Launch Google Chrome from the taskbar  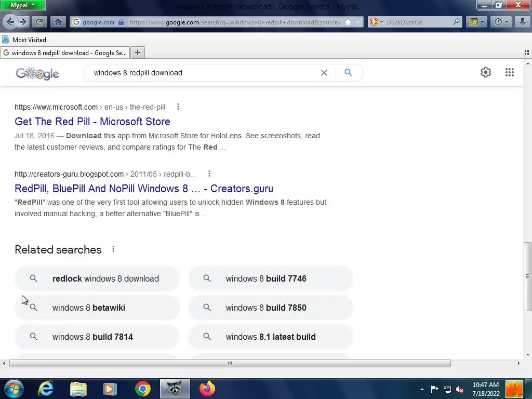pos(143,389)
